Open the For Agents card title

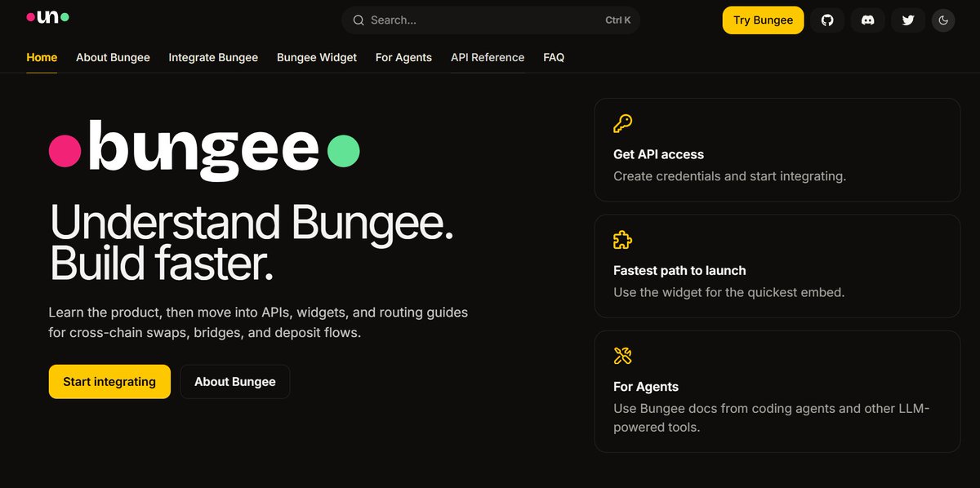click(646, 387)
